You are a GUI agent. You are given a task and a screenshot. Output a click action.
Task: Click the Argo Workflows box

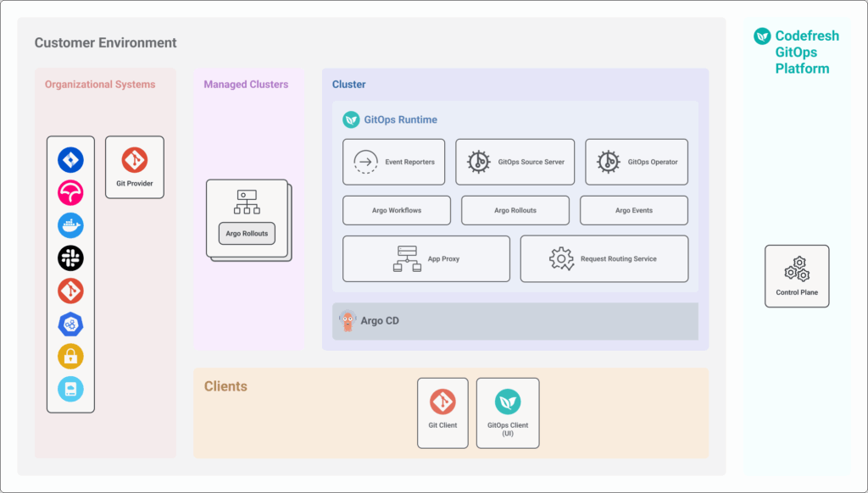[396, 210]
